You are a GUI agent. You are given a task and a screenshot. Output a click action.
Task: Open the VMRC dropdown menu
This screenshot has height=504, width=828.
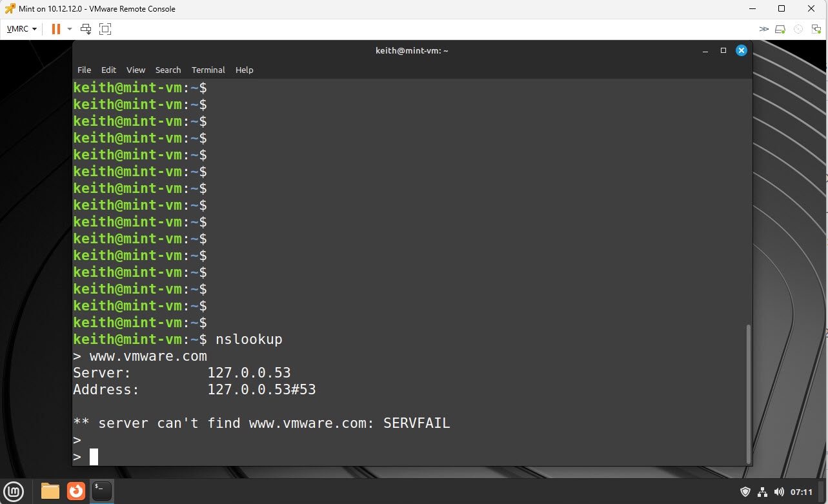click(x=21, y=29)
